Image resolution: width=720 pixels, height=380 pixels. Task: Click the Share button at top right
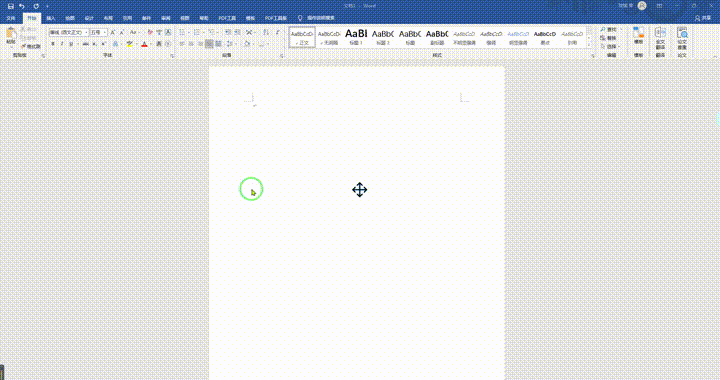tap(703, 18)
